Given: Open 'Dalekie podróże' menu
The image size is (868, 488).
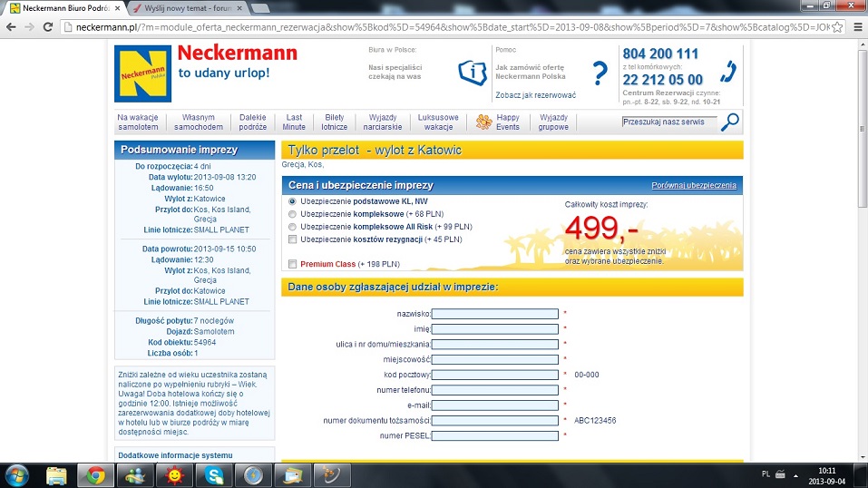Looking at the screenshot, I should click(x=252, y=122).
